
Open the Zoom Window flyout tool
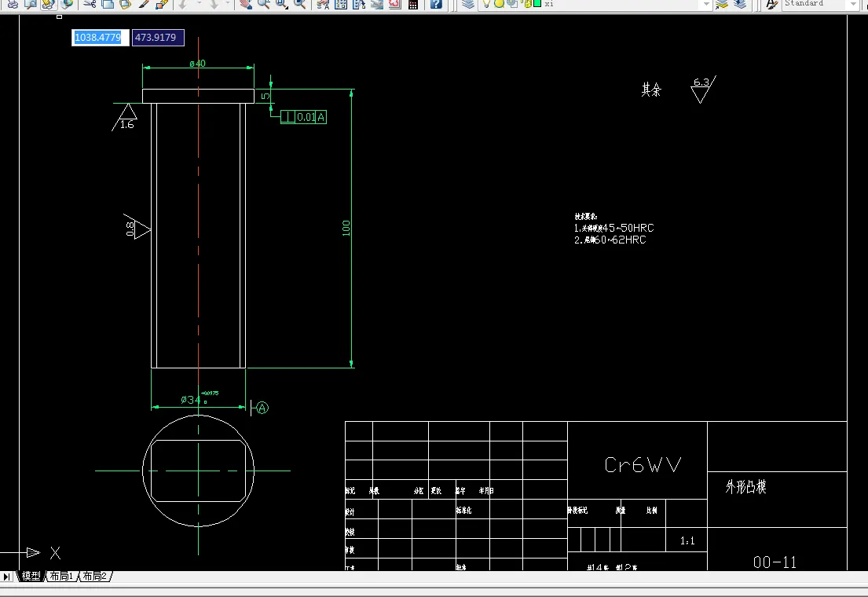pyautogui.click(x=281, y=4)
